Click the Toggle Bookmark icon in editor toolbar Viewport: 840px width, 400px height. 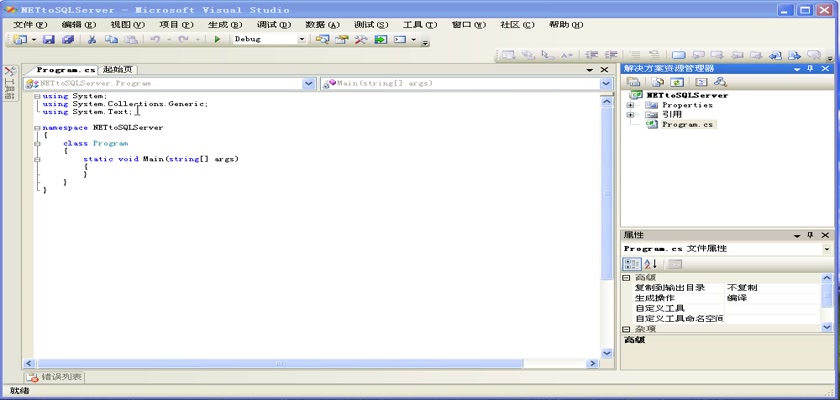(x=679, y=55)
